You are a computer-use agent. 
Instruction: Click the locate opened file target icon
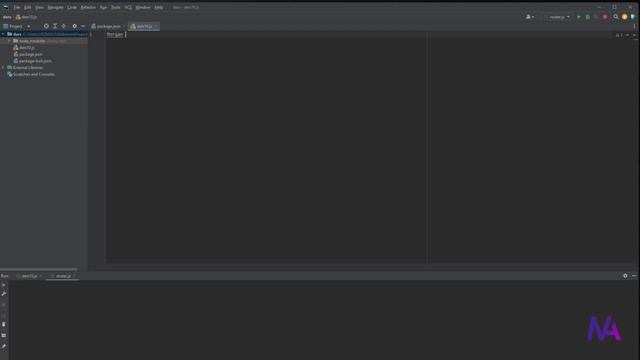[46, 26]
